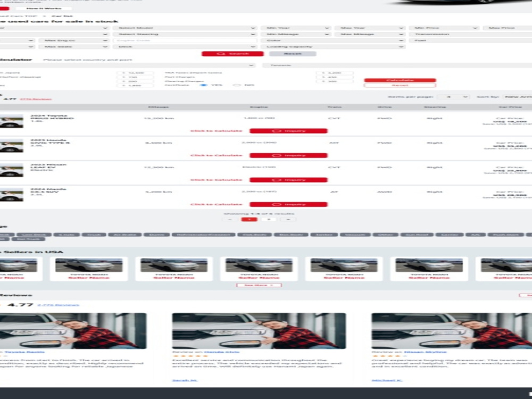Open the Select Model dropdown

[x=185, y=28]
